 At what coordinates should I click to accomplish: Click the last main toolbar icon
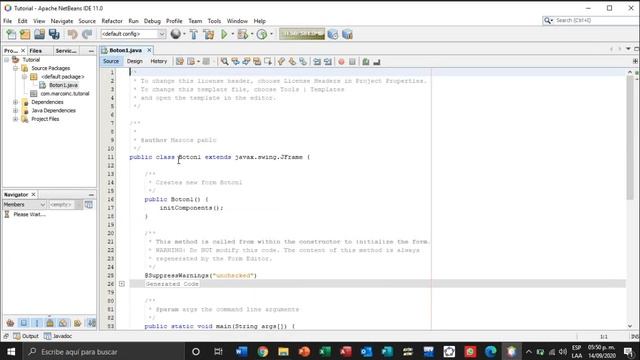coord(347,34)
